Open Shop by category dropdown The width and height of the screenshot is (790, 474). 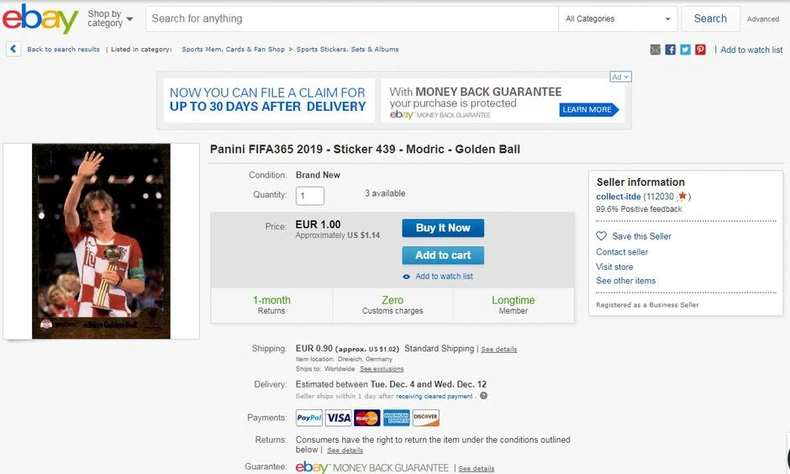[x=109, y=19]
